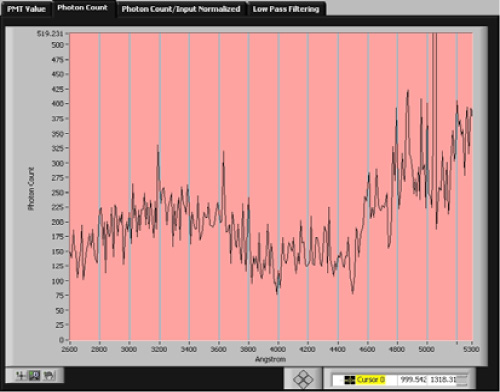Click the 3200 tick label on X-axis
500x392 pixels.
pyautogui.click(x=159, y=349)
